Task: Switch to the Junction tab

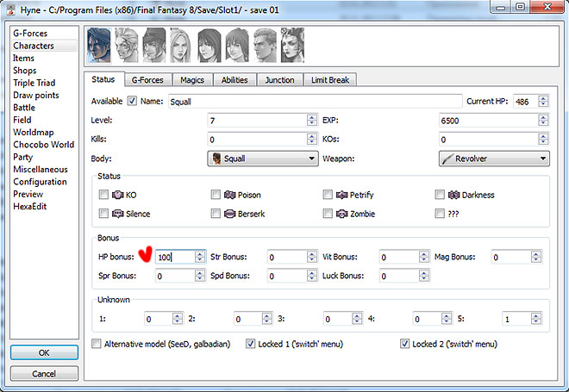Action: pyautogui.click(x=279, y=80)
